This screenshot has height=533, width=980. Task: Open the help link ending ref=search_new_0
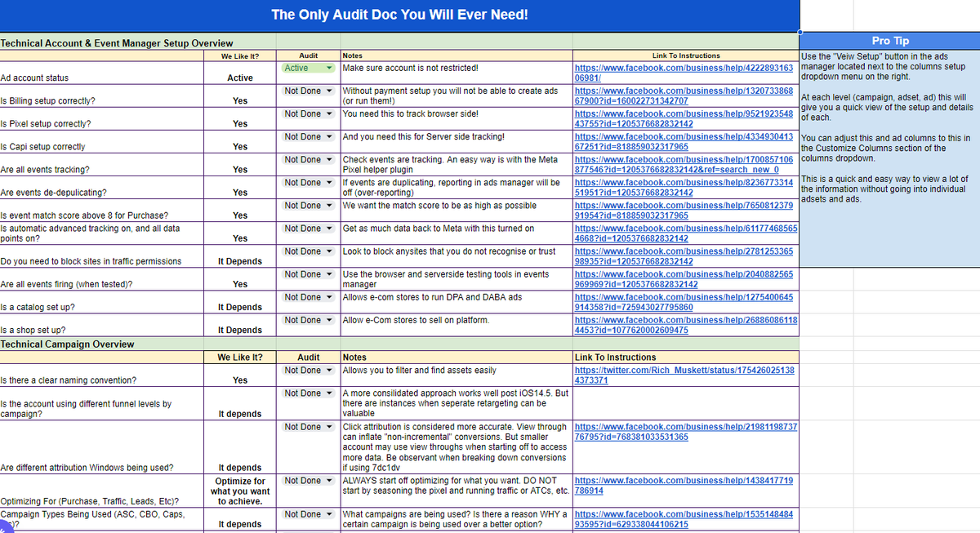(684, 164)
